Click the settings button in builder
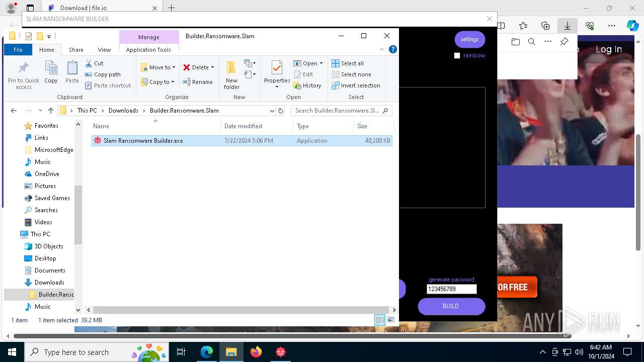644x362 pixels. point(469,39)
